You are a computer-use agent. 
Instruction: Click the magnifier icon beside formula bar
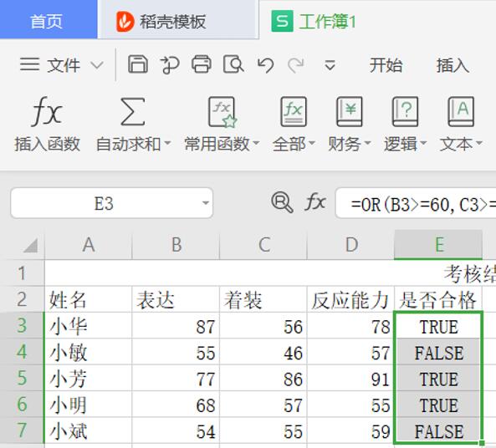(282, 202)
